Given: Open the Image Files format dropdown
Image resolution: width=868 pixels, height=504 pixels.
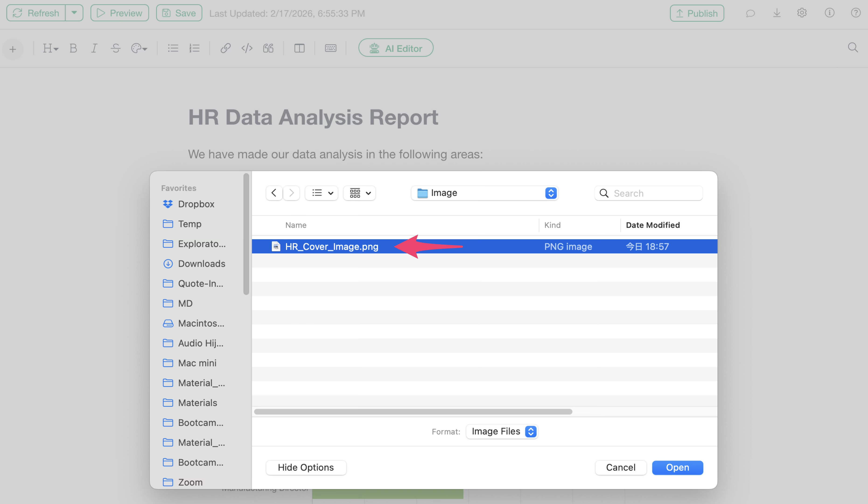Looking at the screenshot, I should click(502, 431).
